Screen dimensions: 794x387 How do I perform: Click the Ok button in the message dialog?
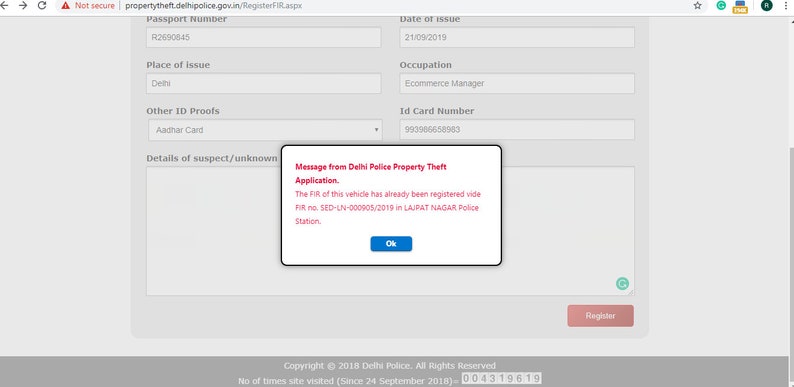(x=391, y=244)
